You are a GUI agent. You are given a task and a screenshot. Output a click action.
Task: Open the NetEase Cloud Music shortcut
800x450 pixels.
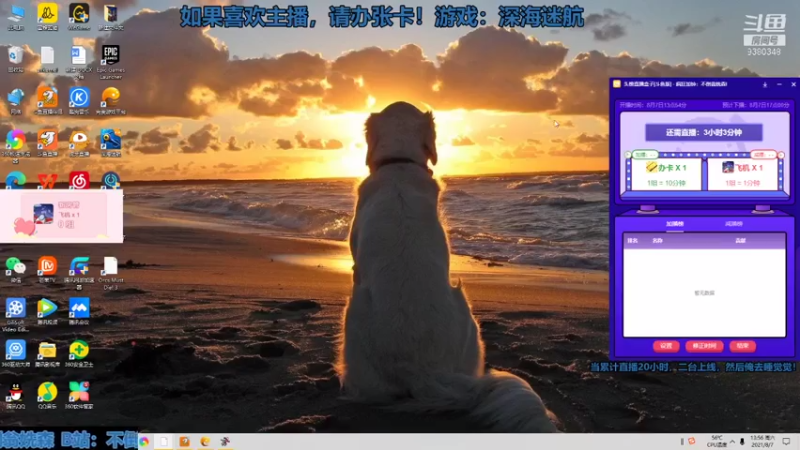pos(79,180)
